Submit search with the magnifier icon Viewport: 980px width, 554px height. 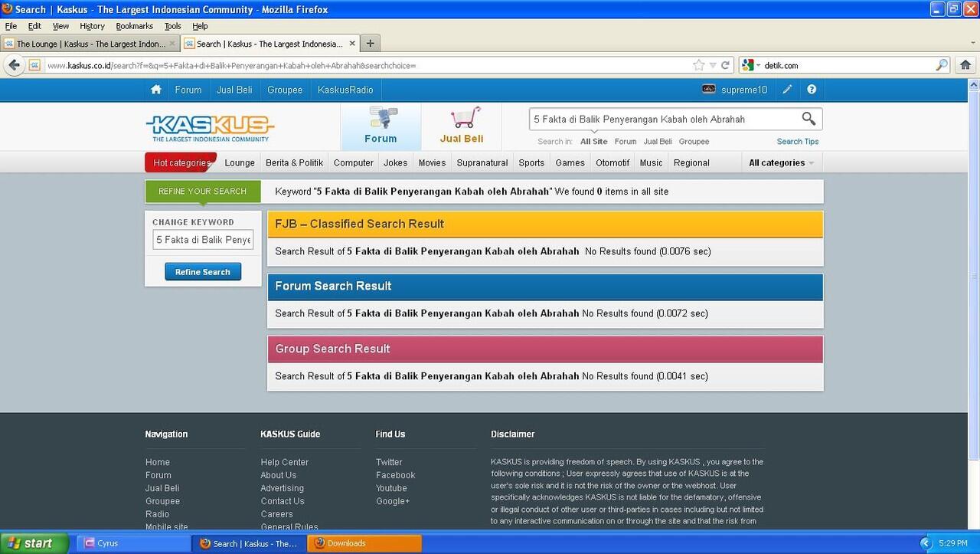tap(808, 119)
